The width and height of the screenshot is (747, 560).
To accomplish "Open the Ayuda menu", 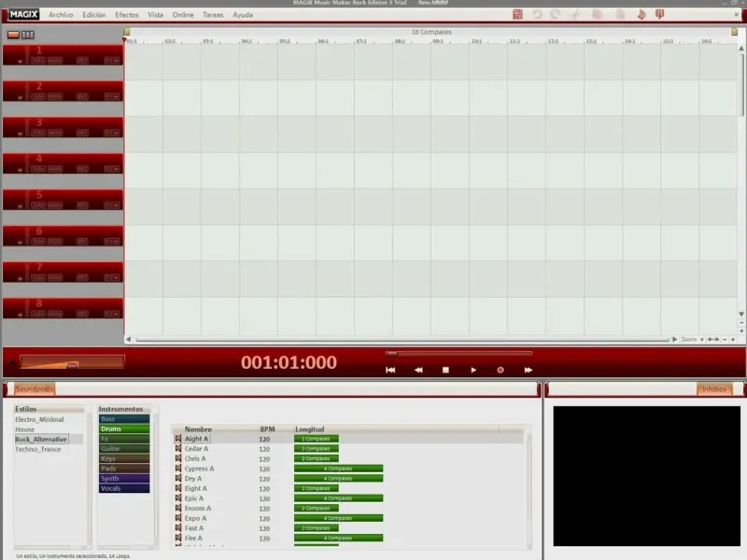I will pyautogui.click(x=243, y=15).
